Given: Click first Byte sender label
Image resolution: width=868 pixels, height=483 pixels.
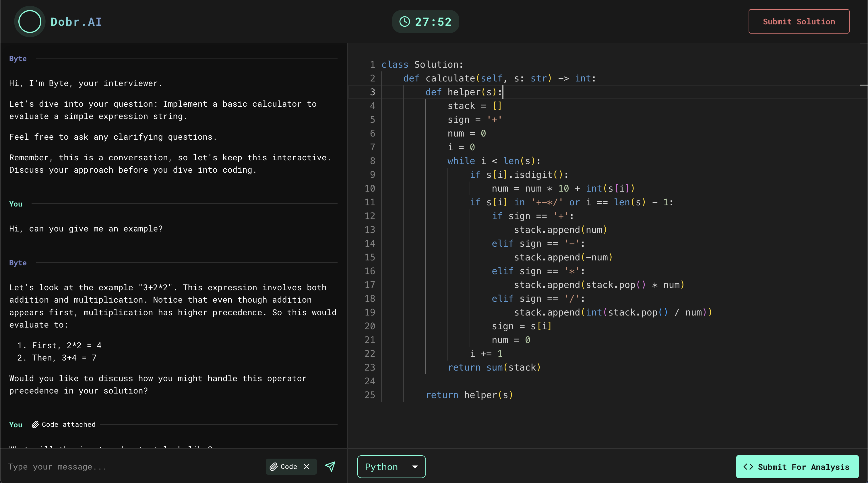Looking at the screenshot, I should point(18,59).
